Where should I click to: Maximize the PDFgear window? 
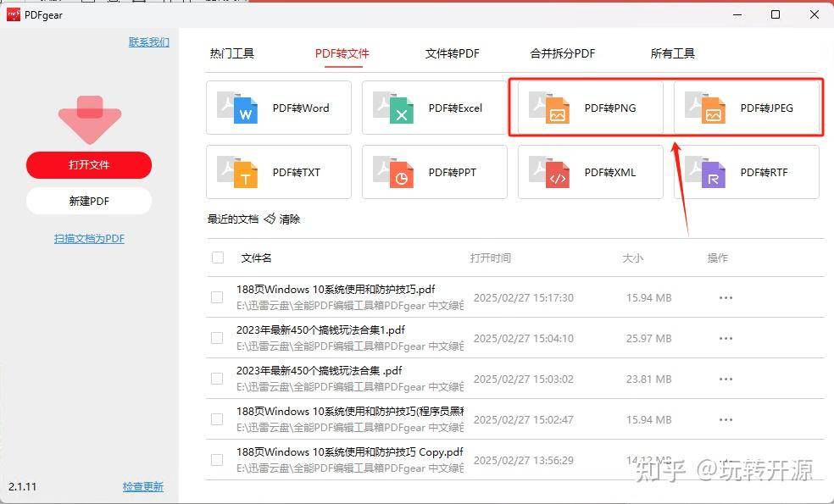click(776, 14)
